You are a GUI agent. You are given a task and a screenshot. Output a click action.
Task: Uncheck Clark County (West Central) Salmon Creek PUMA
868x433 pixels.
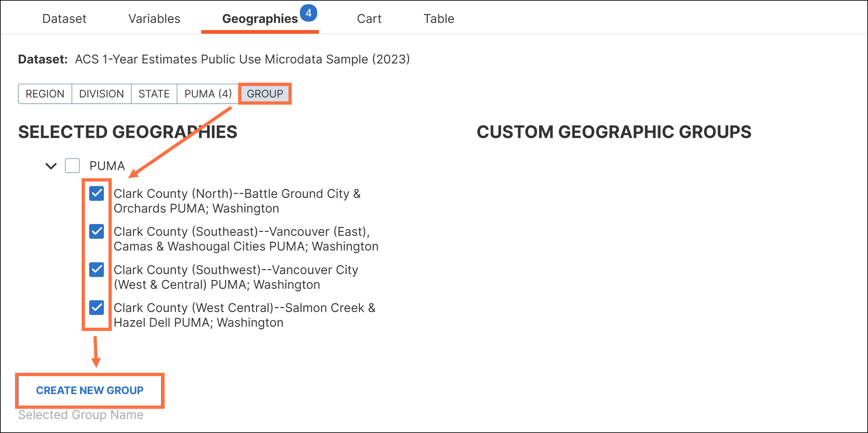pos(97,307)
